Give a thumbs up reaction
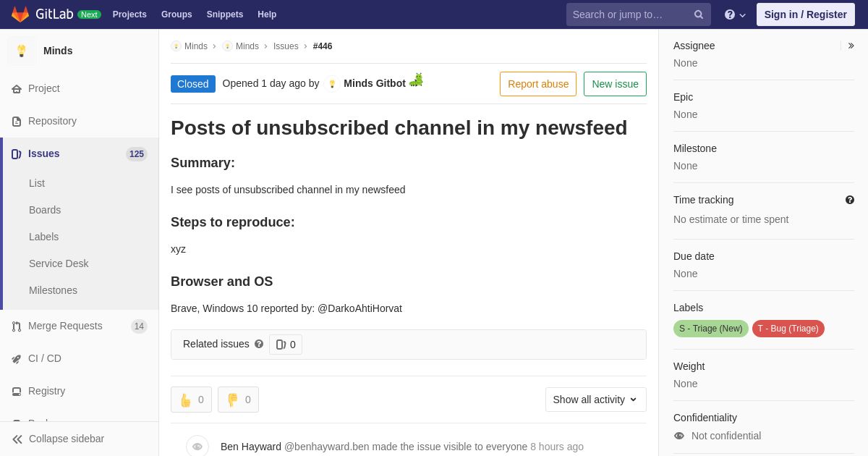The image size is (868, 456). pyautogui.click(x=191, y=400)
